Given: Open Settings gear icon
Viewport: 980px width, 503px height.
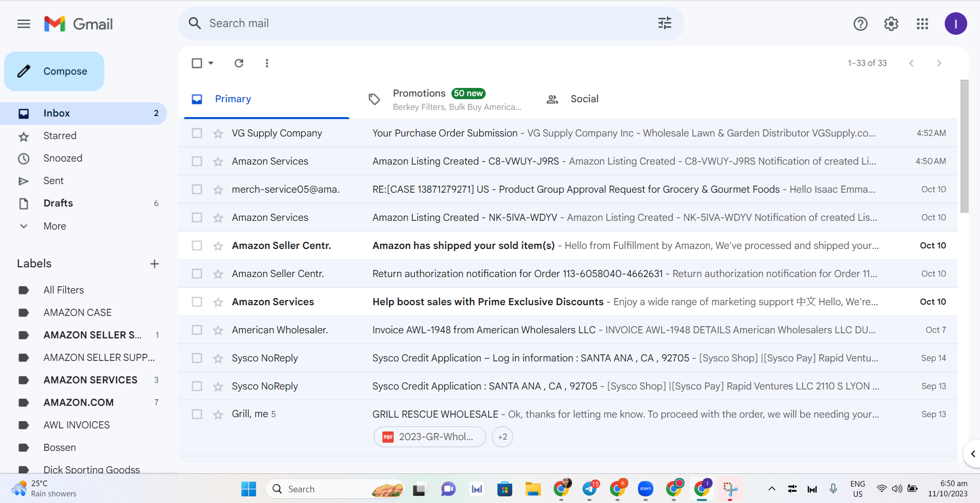Looking at the screenshot, I should [891, 24].
